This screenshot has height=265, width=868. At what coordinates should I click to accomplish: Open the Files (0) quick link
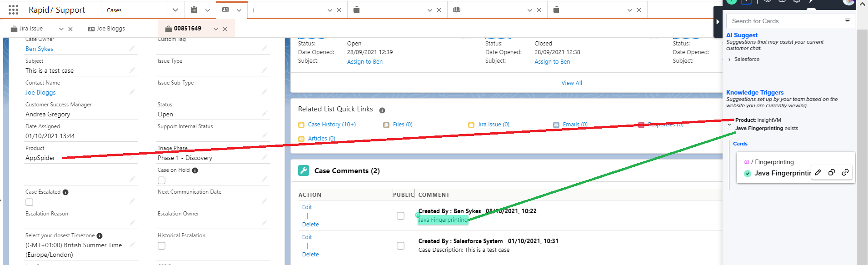pyautogui.click(x=403, y=125)
